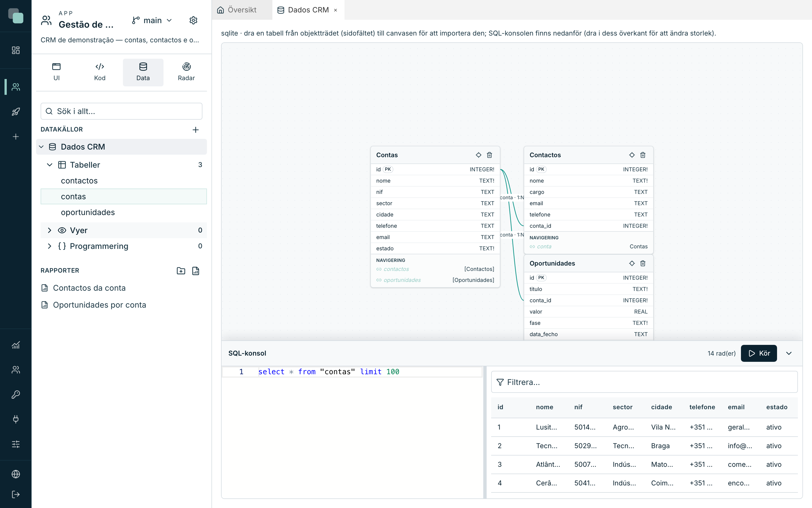Open the analytics chart icon in left rail
This screenshot has height=508, width=812.
pos(16,345)
